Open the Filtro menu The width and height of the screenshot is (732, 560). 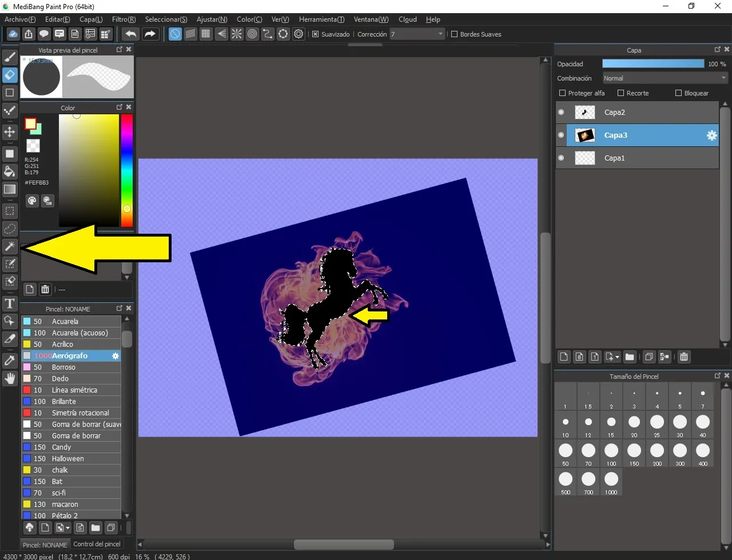pos(124,19)
